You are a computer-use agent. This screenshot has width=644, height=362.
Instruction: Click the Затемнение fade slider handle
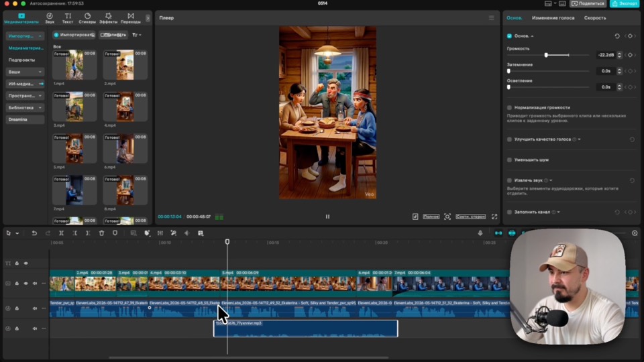(509, 71)
